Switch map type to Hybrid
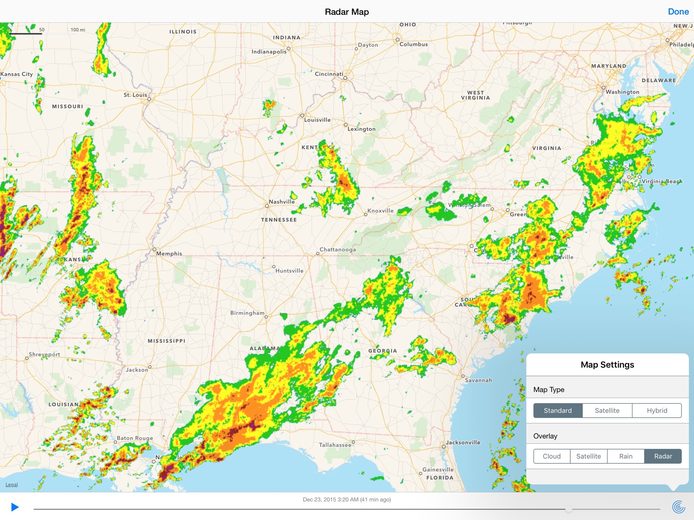 click(x=657, y=411)
